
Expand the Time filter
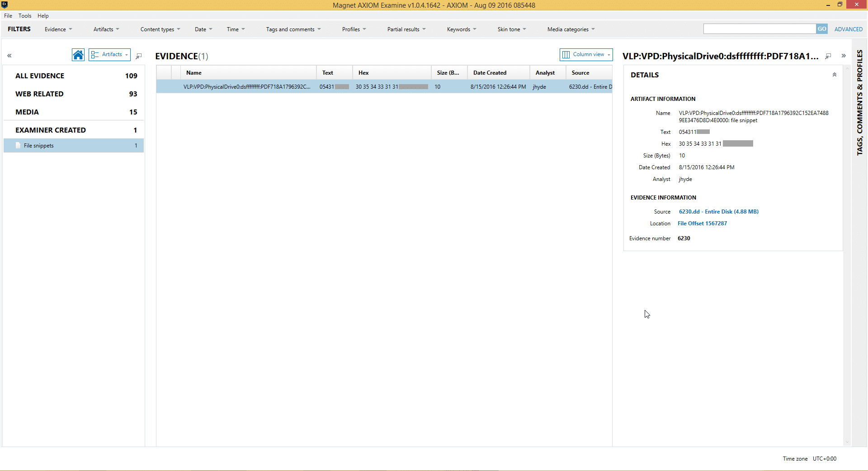[x=236, y=29]
